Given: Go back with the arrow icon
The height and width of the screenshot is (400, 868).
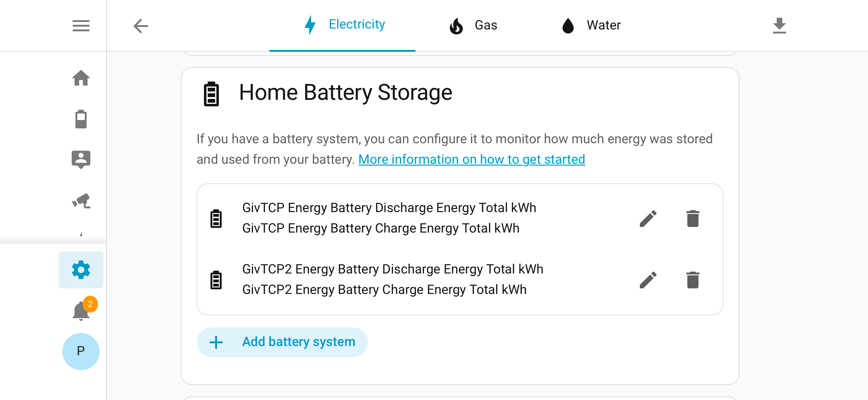Looking at the screenshot, I should tap(141, 26).
